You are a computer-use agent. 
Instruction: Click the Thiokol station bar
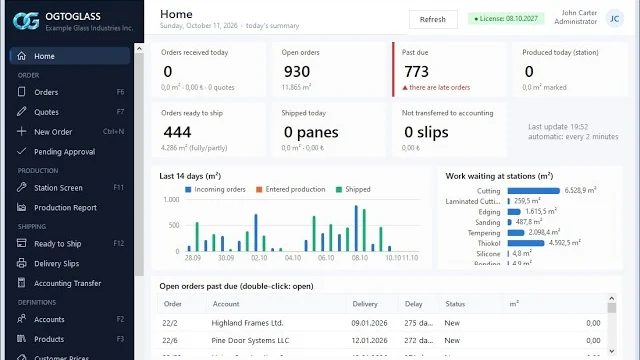coord(526,243)
